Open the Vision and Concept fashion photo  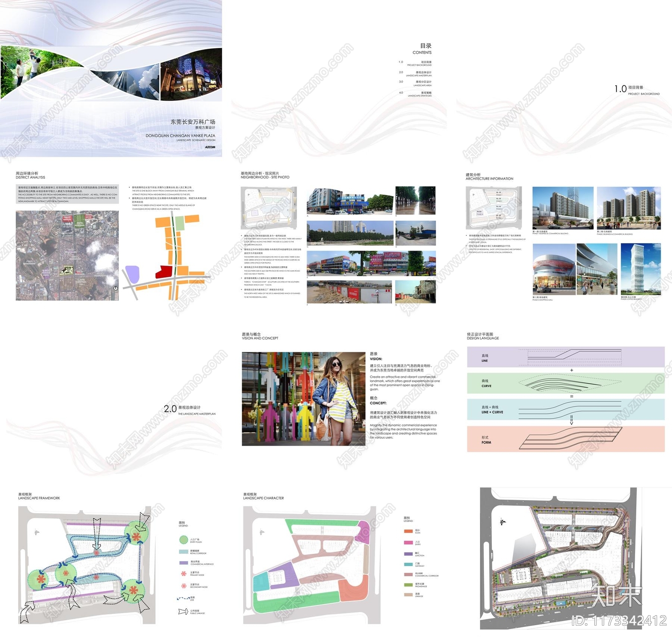tap(304, 399)
